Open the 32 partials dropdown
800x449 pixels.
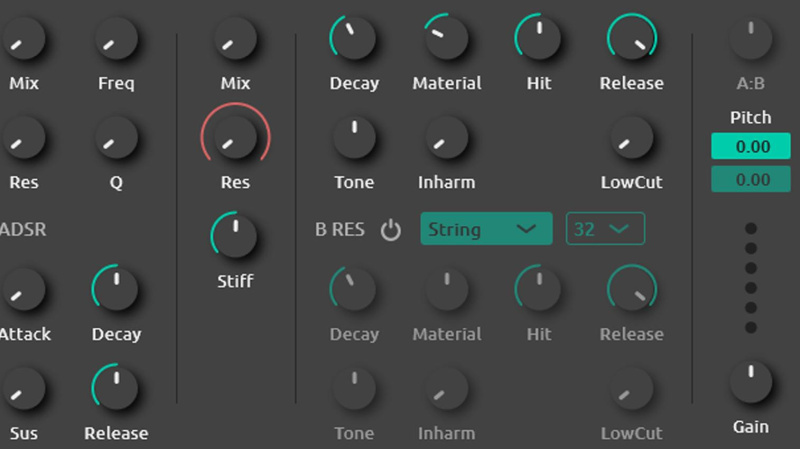point(605,229)
